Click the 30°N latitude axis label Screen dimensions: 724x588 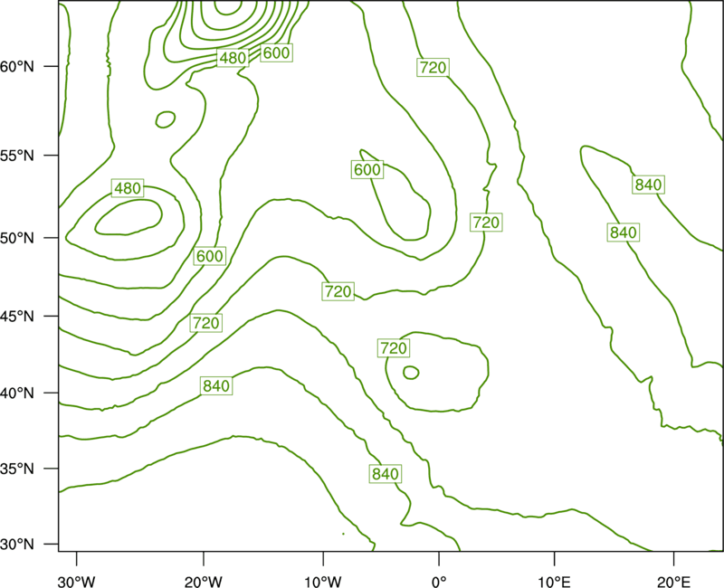17,545
